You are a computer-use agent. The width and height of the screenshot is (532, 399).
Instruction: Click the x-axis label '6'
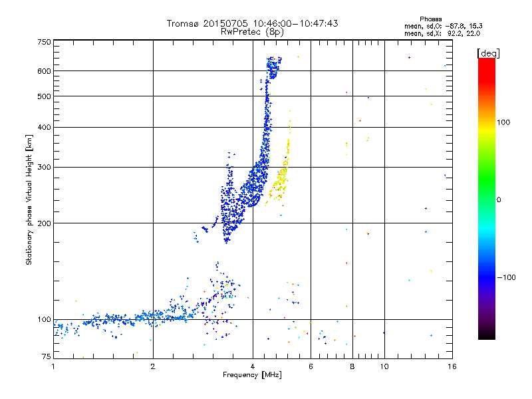coord(311,366)
